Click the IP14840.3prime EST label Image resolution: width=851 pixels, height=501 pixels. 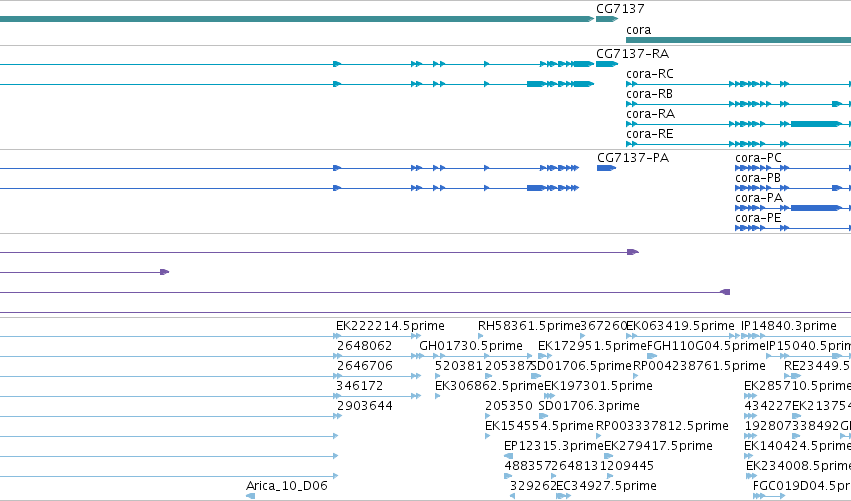point(789,326)
